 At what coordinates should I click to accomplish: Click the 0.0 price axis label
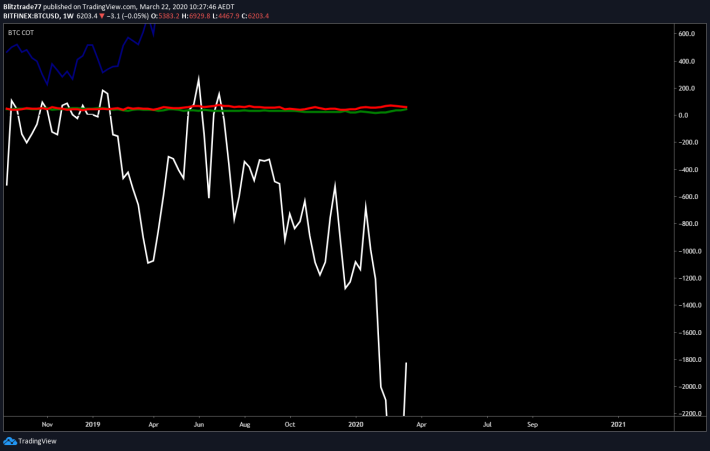point(683,115)
